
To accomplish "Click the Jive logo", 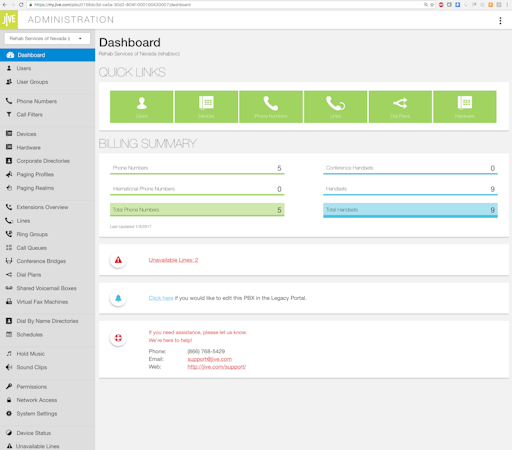I will point(9,20).
